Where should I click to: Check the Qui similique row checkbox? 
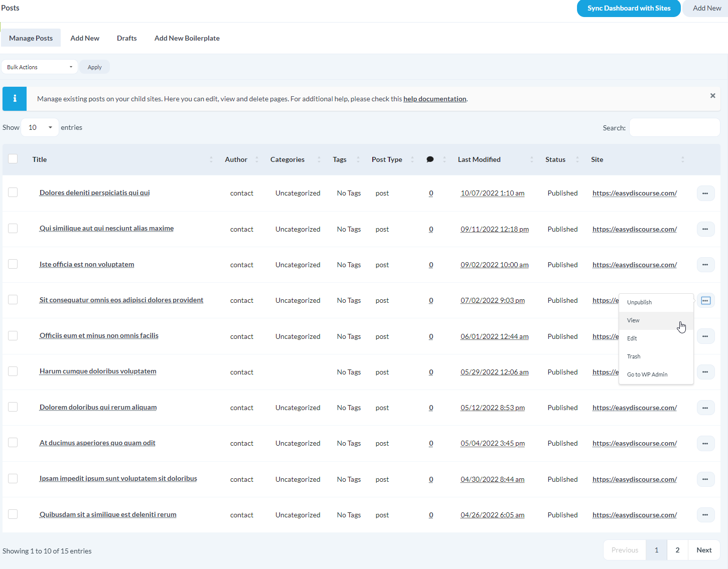tap(13, 228)
